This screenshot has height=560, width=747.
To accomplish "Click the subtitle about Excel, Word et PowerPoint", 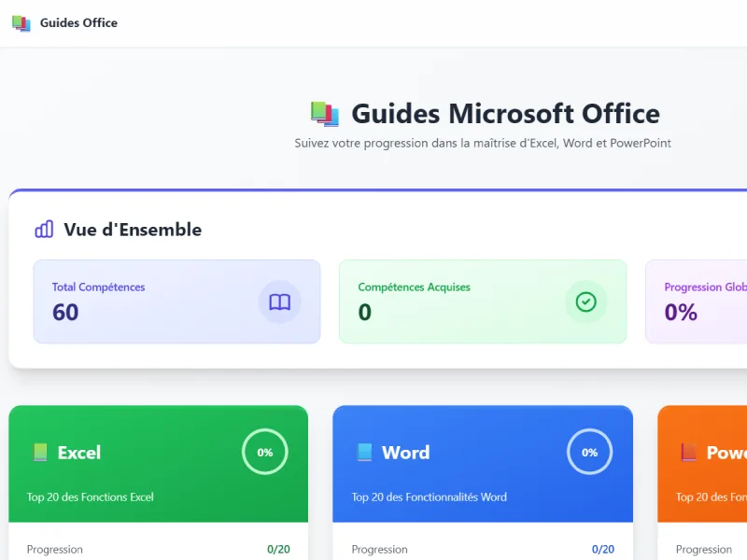I will coord(483,144).
